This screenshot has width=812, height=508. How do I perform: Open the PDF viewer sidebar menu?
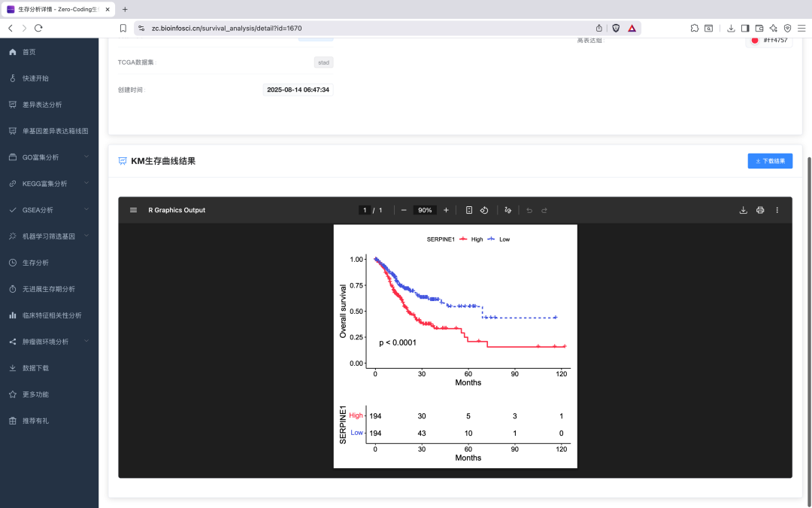pyautogui.click(x=133, y=210)
